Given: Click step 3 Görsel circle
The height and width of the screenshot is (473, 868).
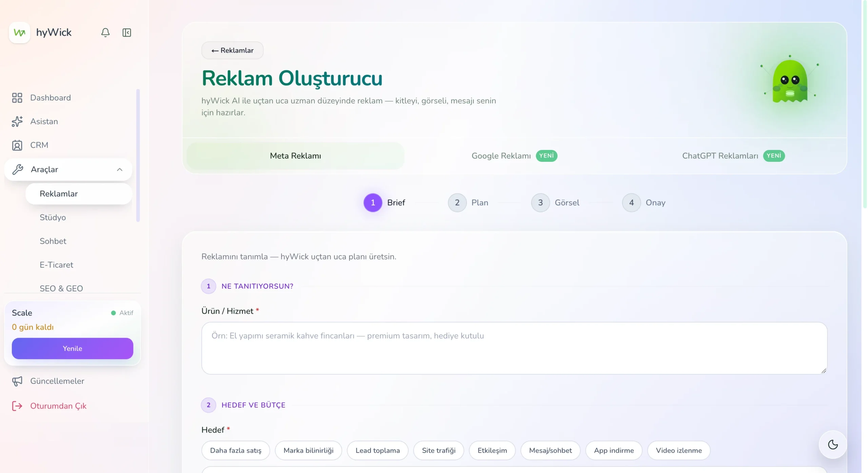Looking at the screenshot, I should click(540, 203).
